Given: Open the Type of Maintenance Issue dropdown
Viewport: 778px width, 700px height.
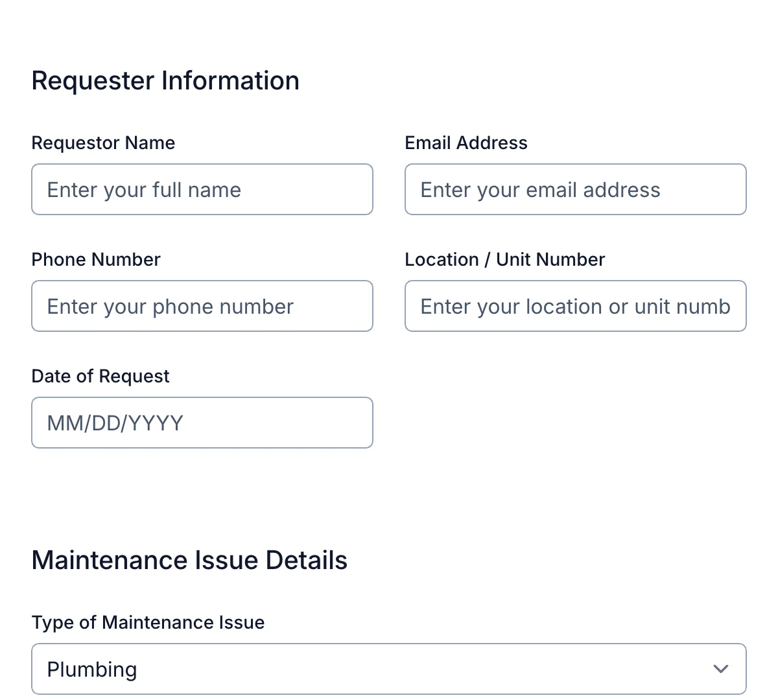Looking at the screenshot, I should pyautogui.click(x=389, y=668).
